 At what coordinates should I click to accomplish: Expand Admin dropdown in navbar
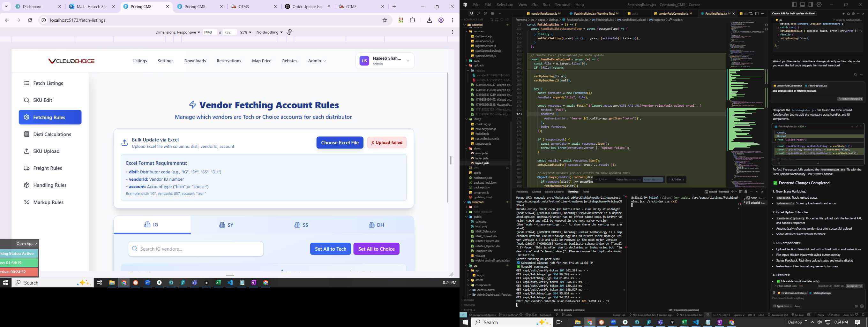click(317, 61)
